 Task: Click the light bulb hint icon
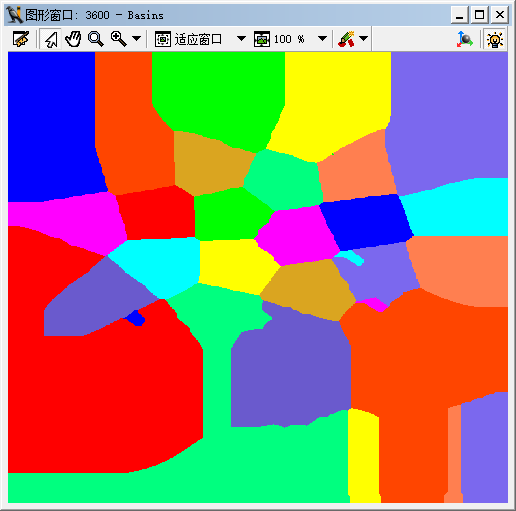(495, 39)
